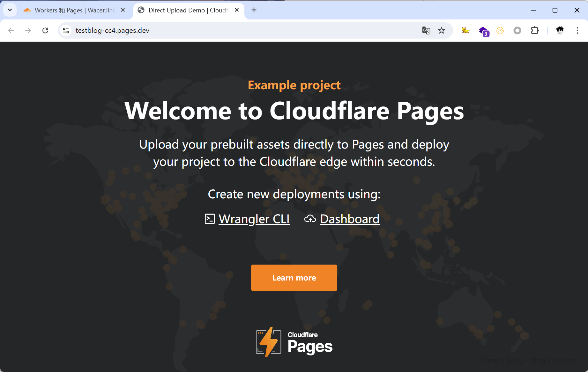588x372 pixels.
Task: Click the gray circle extension icon
Action: (x=517, y=31)
